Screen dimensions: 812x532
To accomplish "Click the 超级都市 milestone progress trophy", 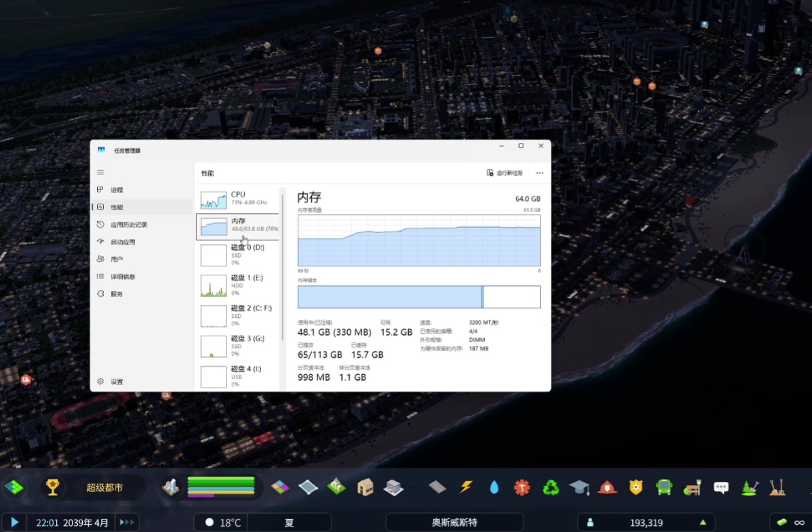I will click(53, 487).
